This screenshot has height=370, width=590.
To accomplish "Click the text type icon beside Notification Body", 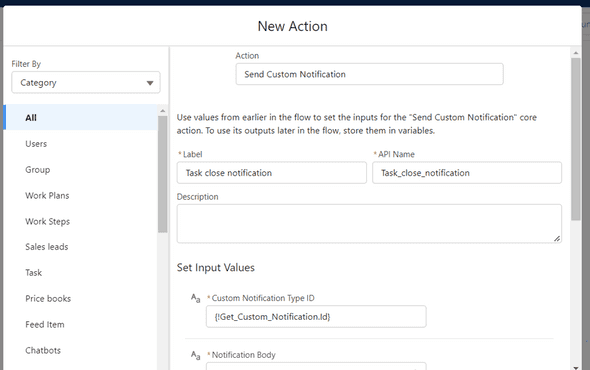I will pyautogui.click(x=195, y=355).
